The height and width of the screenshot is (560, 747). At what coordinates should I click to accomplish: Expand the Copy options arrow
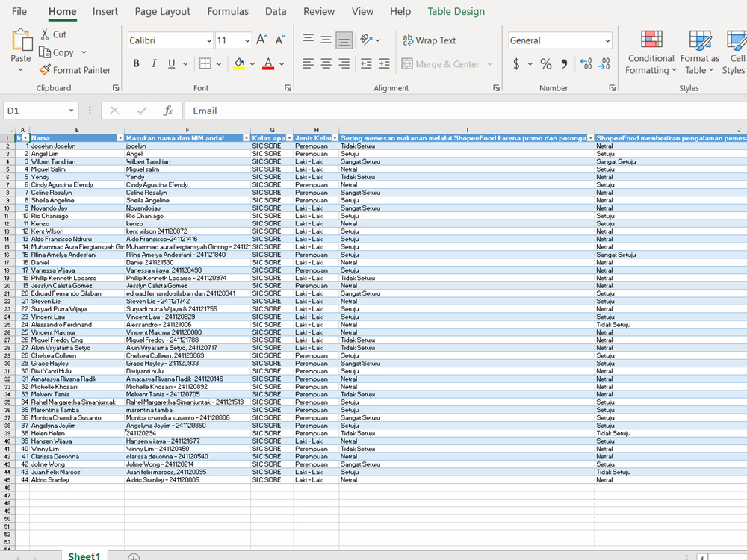[84, 52]
